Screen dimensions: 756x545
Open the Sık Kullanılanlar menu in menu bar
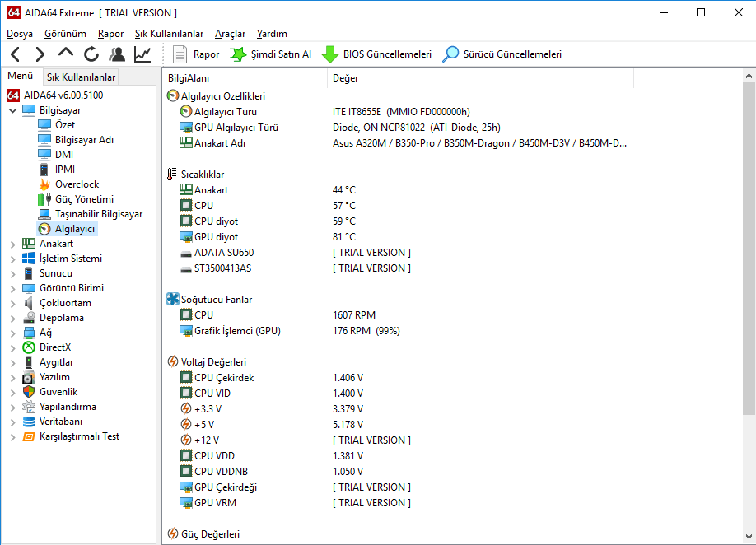pyautogui.click(x=169, y=34)
